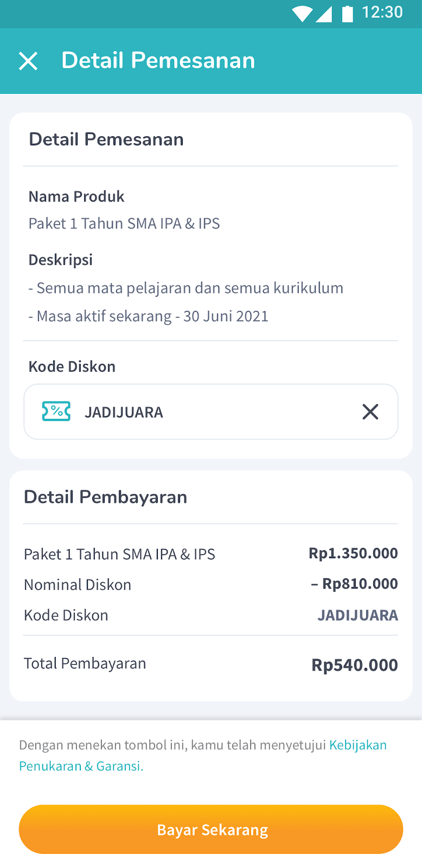
Task: Tap the discount coupon ticket icon
Action: tap(56, 411)
